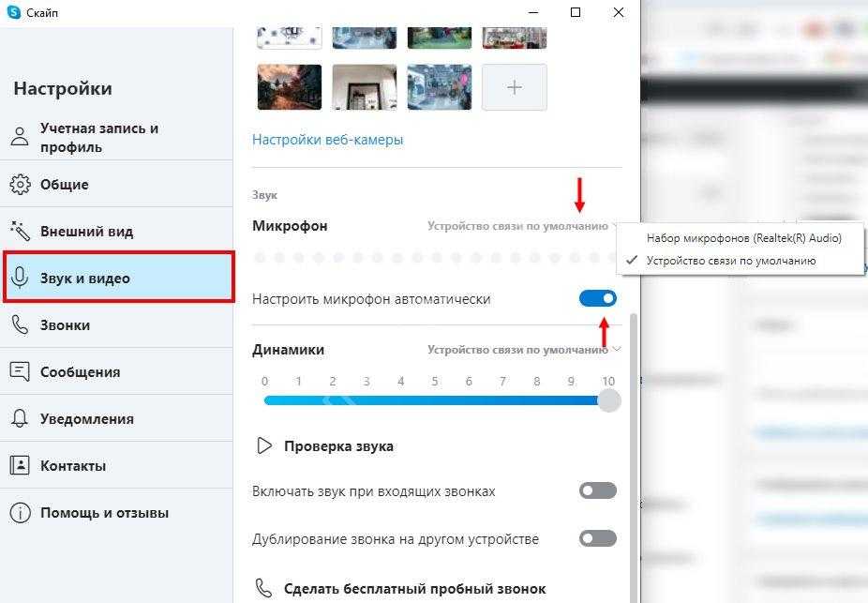The width and height of the screenshot is (868, 603).
Task: Click the contact card icon for Контакты
Action: [x=20, y=465]
